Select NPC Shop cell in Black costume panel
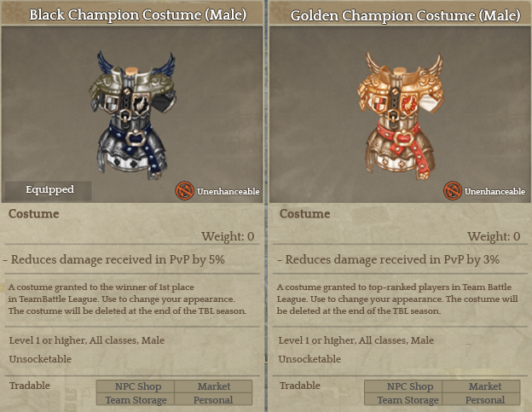Screen dimensions: 532x412 136,386
